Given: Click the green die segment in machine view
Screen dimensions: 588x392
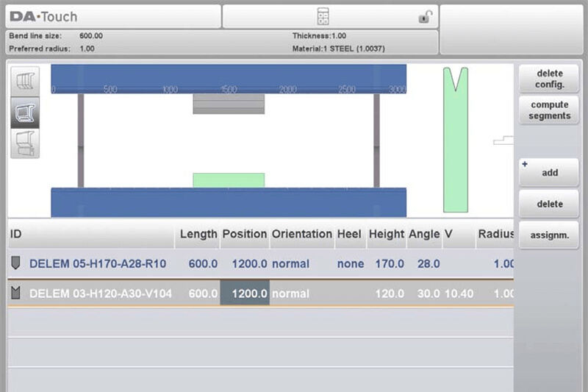Looking at the screenshot, I should (x=229, y=180).
